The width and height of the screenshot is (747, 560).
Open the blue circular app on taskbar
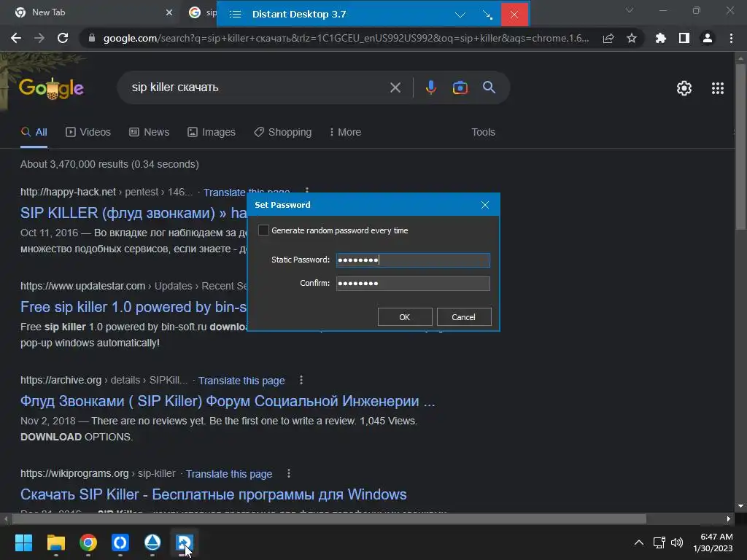[x=120, y=542]
